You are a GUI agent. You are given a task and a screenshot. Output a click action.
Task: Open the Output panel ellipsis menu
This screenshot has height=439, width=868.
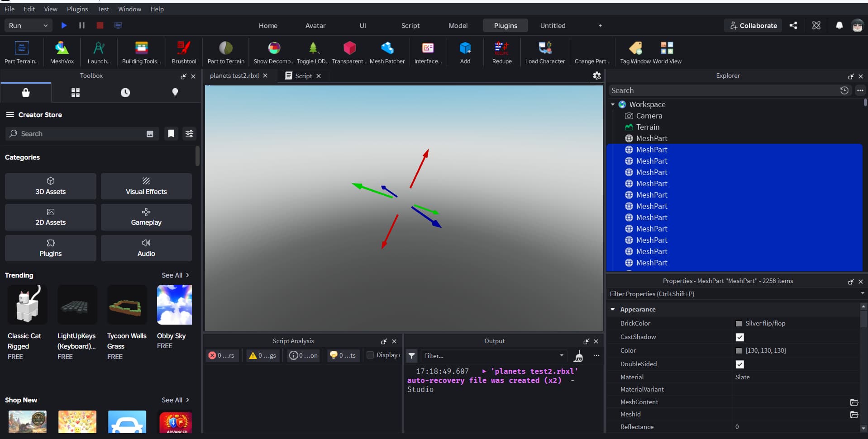[596, 355]
